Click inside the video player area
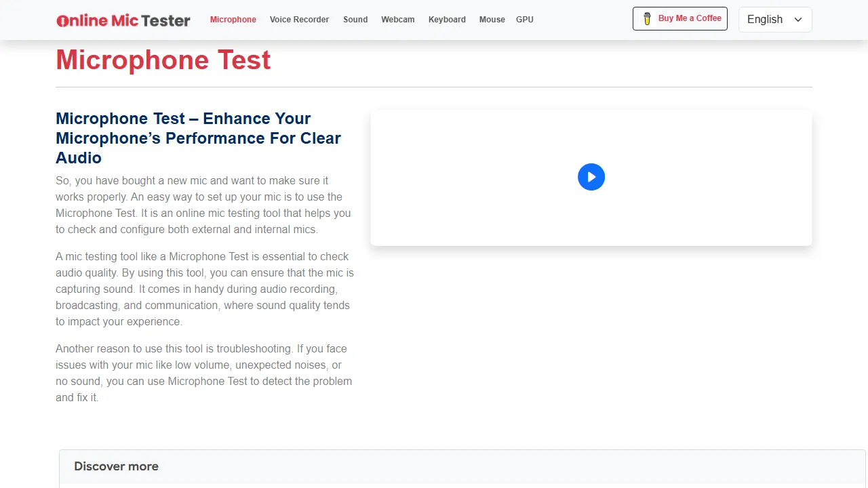 pos(591,177)
